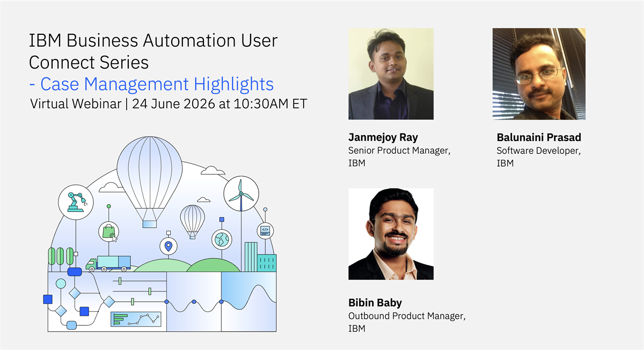The width and height of the screenshot is (644, 350).
Task: Click the wind turbine icon
Action: [241, 192]
